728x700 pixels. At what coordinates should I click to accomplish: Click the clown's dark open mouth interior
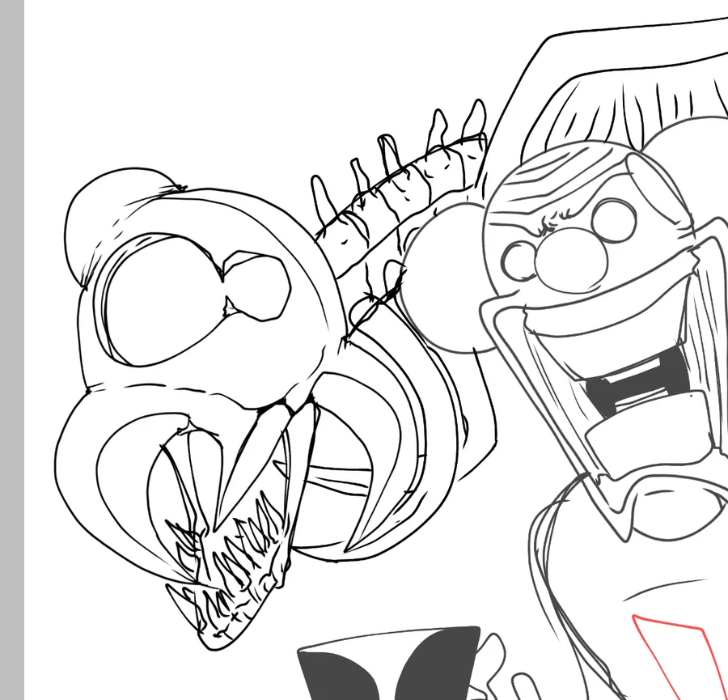tap(638, 381)
